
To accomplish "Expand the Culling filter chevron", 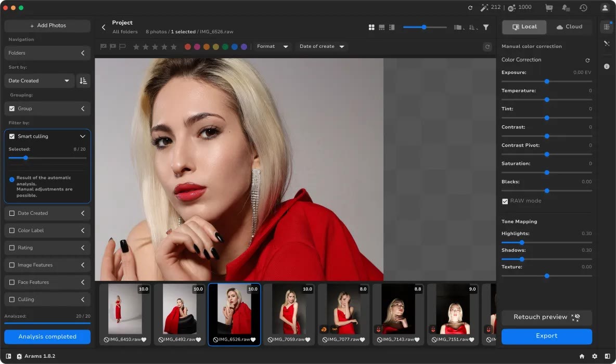I will click(83, 300).
